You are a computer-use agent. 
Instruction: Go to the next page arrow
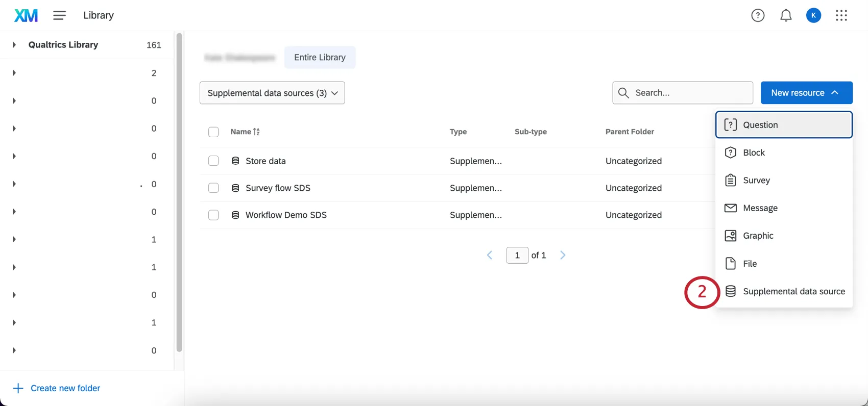[563, 255]
